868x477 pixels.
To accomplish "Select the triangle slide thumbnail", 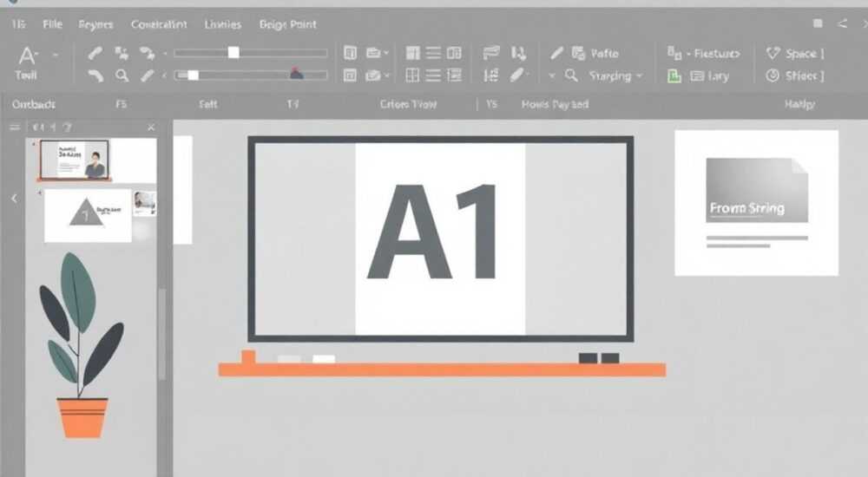I will click(88, 215).
